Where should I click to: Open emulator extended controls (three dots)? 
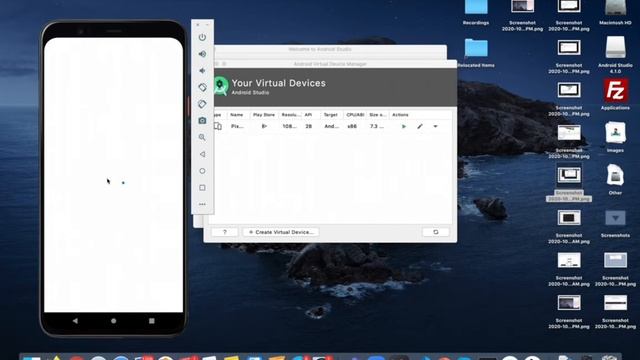(x=202, y=204)
